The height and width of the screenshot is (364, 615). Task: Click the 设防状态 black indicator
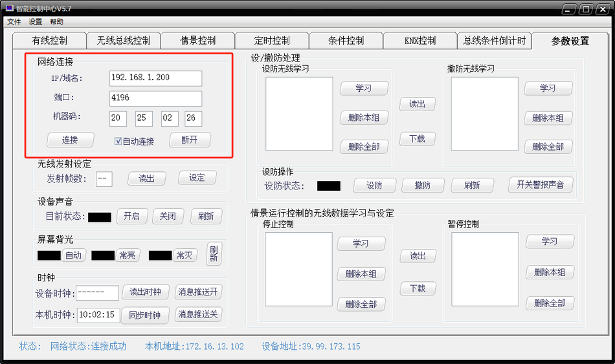pos(329,186)
